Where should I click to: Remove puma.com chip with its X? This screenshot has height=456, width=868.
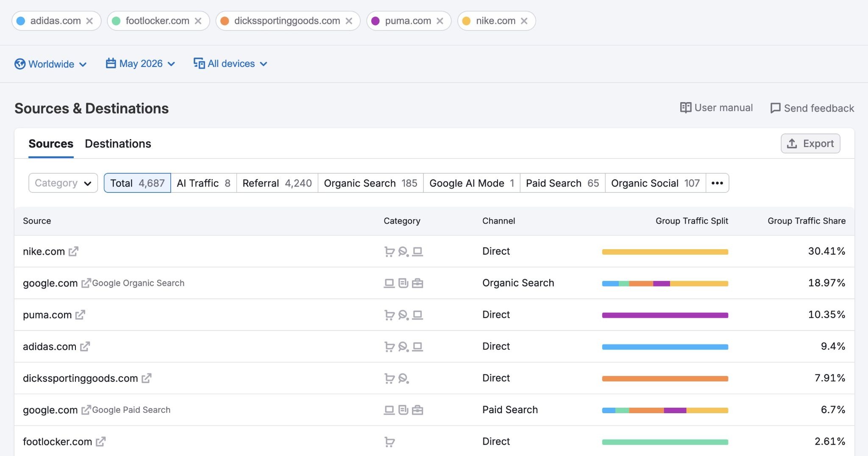point(440,21)
